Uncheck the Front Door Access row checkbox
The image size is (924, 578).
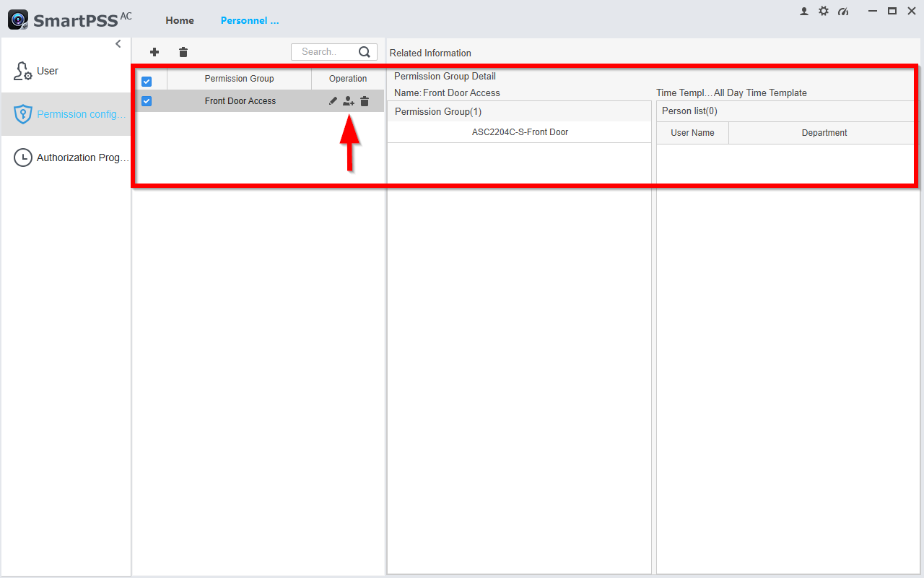click(x=147, y=101)
